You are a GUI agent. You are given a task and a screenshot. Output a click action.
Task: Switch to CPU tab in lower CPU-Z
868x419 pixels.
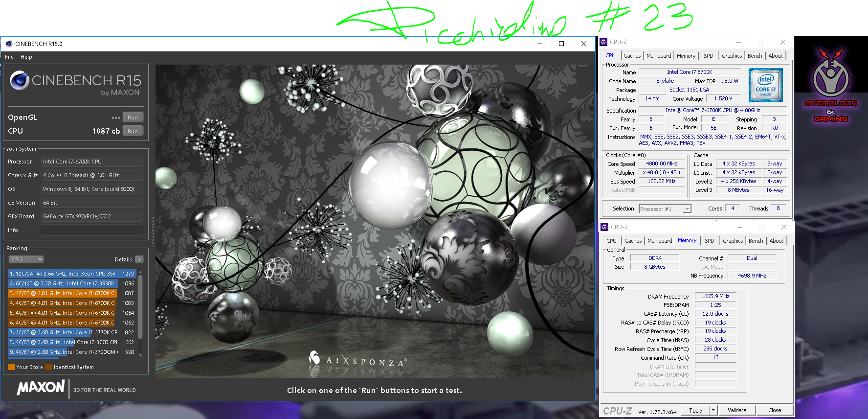[x=612, y=241]
